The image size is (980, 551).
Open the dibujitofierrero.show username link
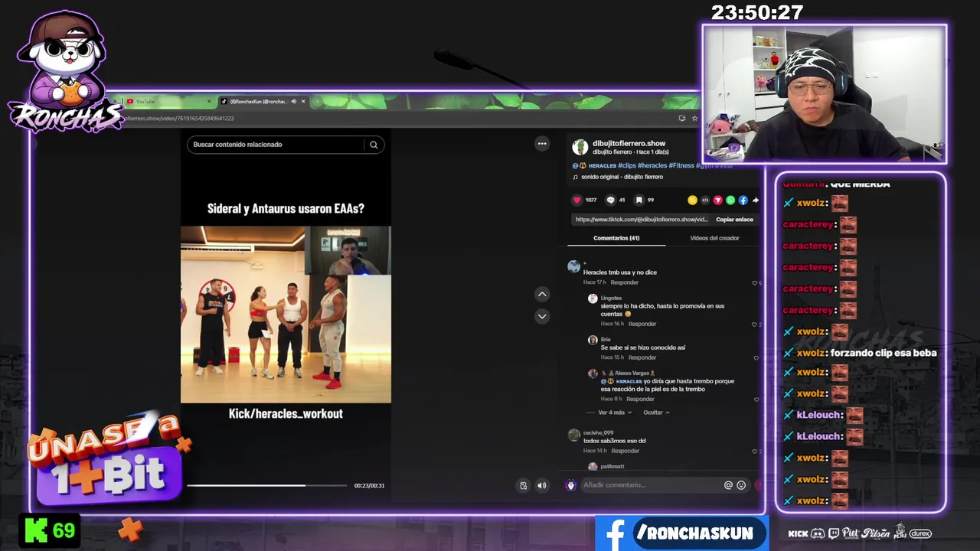pyautogui.click(x=629, y=143)
